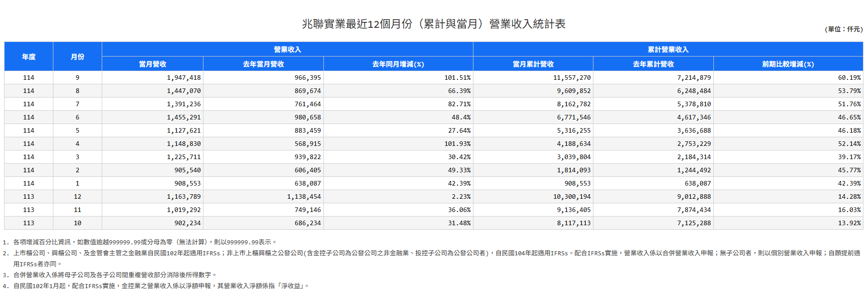Click the 當月累計營收 column header
This screenshot has height=305, width=868.
click(533, 64)
